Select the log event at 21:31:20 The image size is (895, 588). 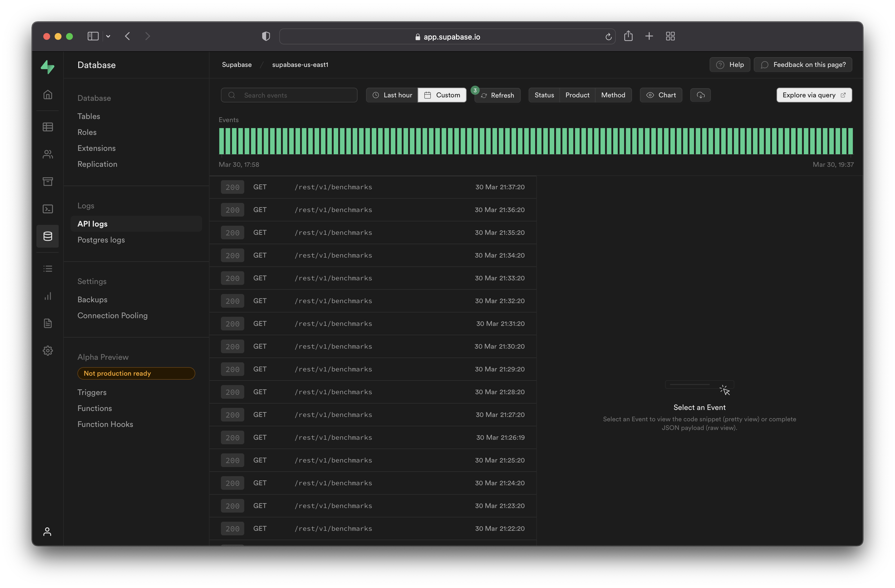coord(373,324)
